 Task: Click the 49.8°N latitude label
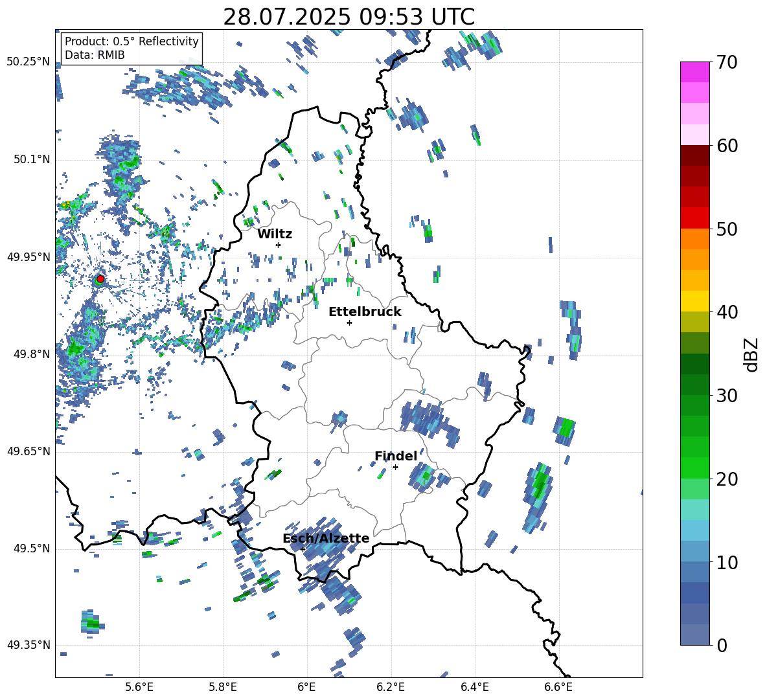coord(31,354)
